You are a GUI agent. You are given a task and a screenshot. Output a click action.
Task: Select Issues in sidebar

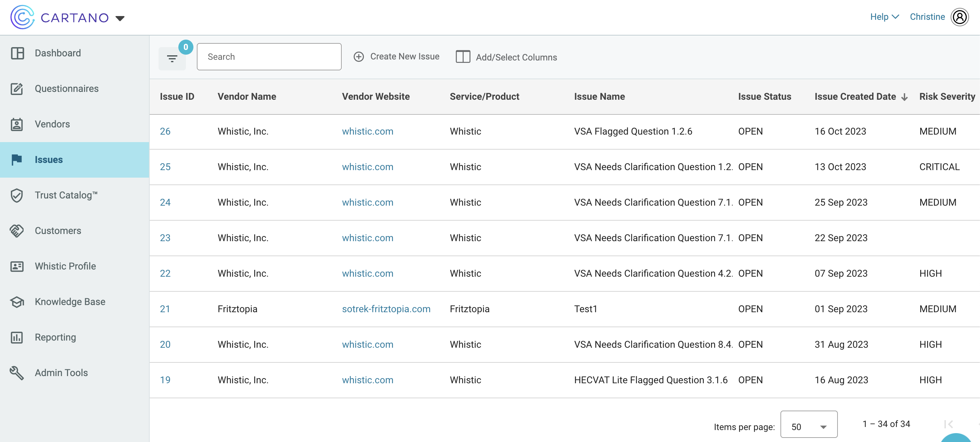point(49,160)
